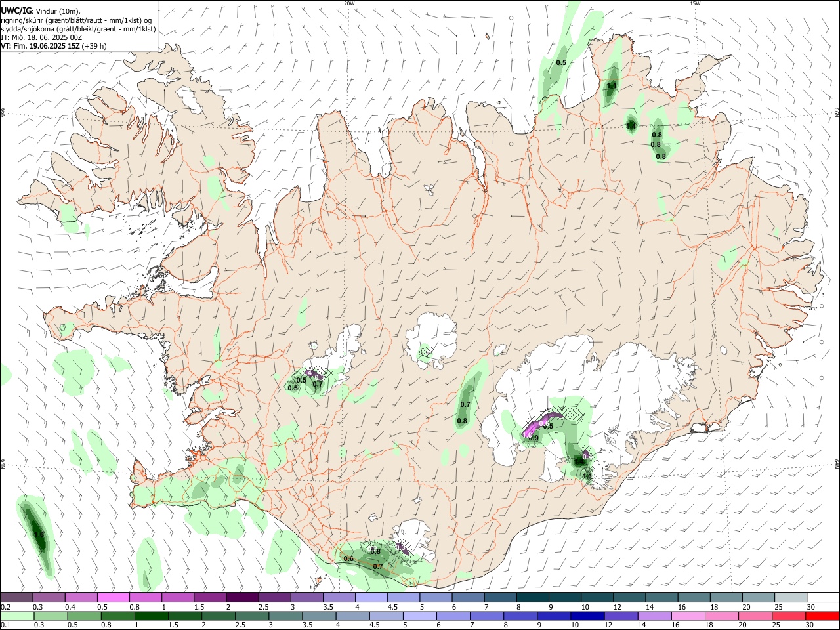Pick lower legend swatch between 4 and 4.5

coord(353,616)
